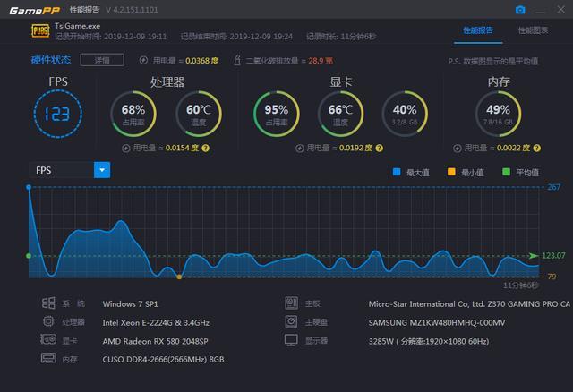Click the motherboard icon

[291, 303]
